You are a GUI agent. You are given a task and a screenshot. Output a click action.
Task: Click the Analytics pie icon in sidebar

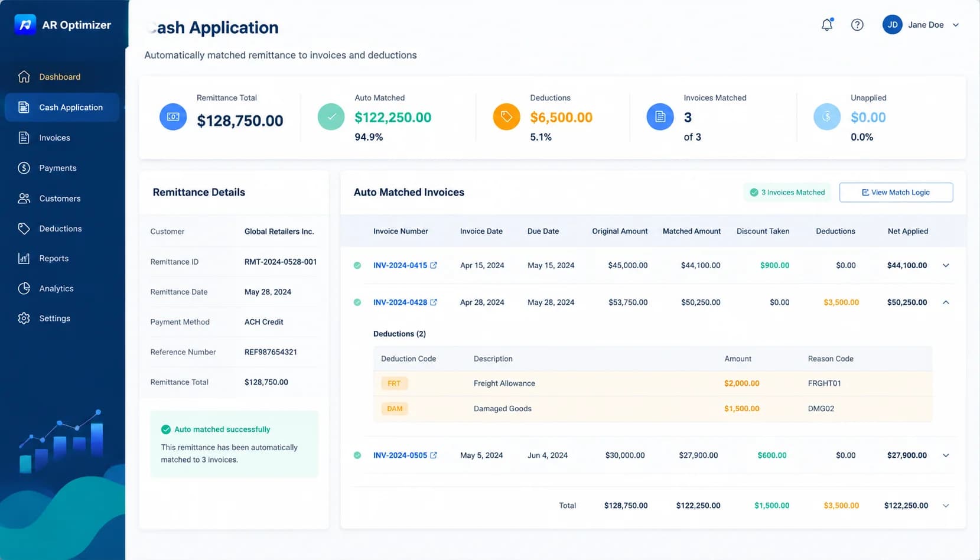[x=24, y=288]
